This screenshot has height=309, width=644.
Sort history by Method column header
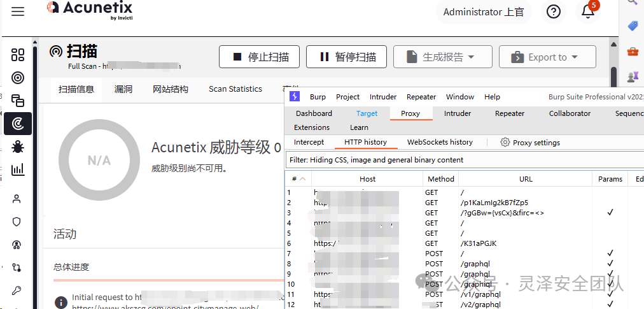click(x=441, y=179)
